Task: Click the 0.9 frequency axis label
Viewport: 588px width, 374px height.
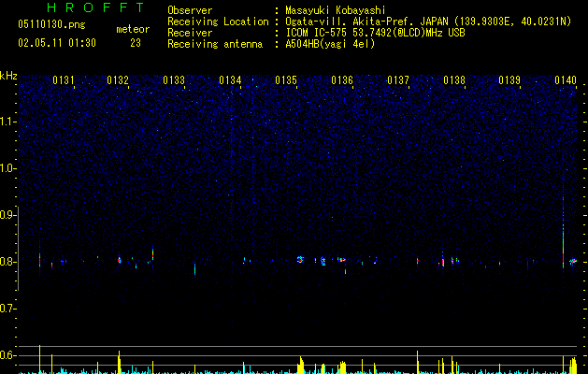Action: (7, 215)
